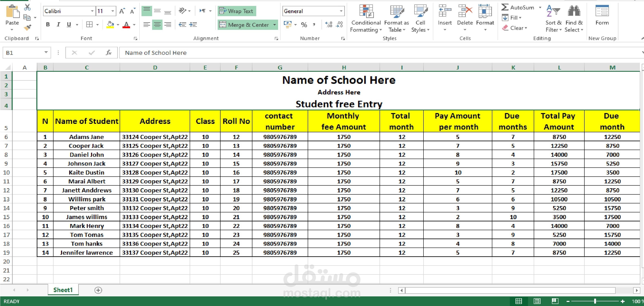Toggle Italic formatting
This screenshot has height=306, width=644.
[58, 25]
